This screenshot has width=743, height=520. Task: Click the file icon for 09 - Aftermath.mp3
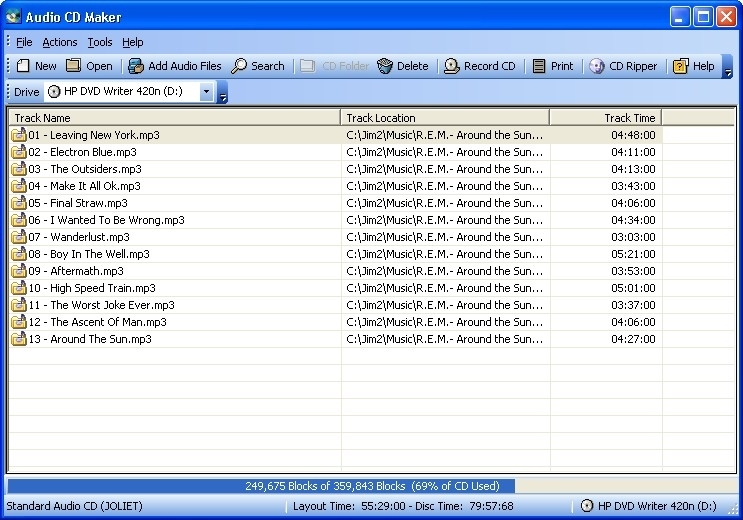[x=18, y=271]
